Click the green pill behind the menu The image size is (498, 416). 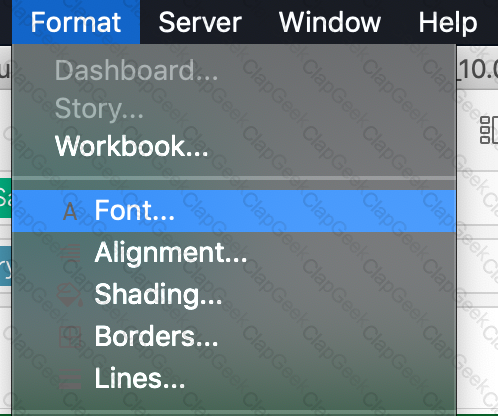click(x=6, y=198)
